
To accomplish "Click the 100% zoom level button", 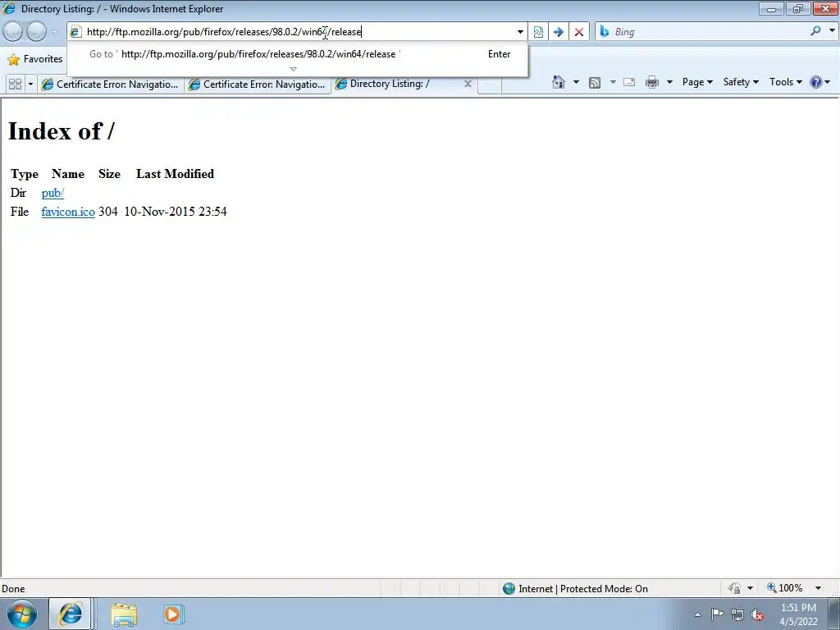I will pos(785,588).
